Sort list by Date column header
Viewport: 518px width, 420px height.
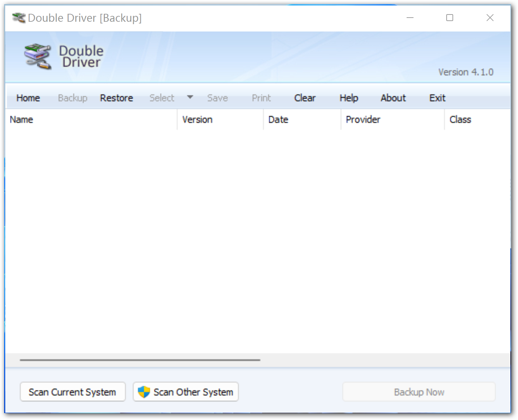tap(302, 119)
